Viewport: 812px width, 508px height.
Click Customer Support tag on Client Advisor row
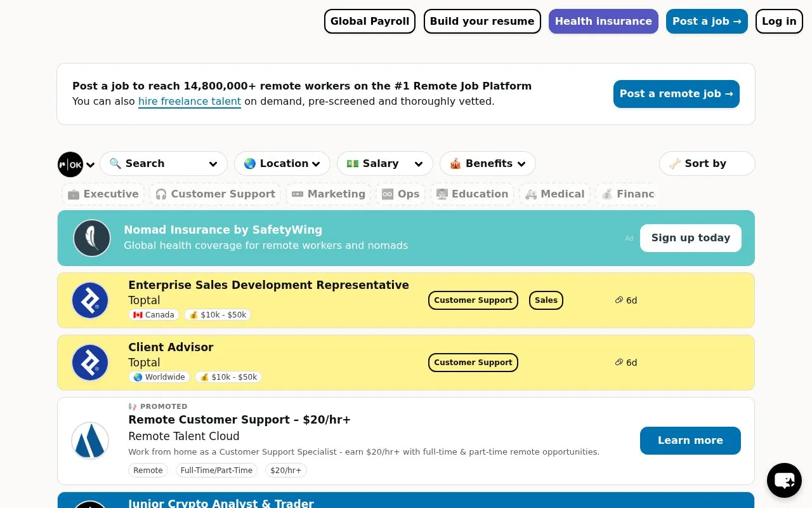[x=473, y=363]
